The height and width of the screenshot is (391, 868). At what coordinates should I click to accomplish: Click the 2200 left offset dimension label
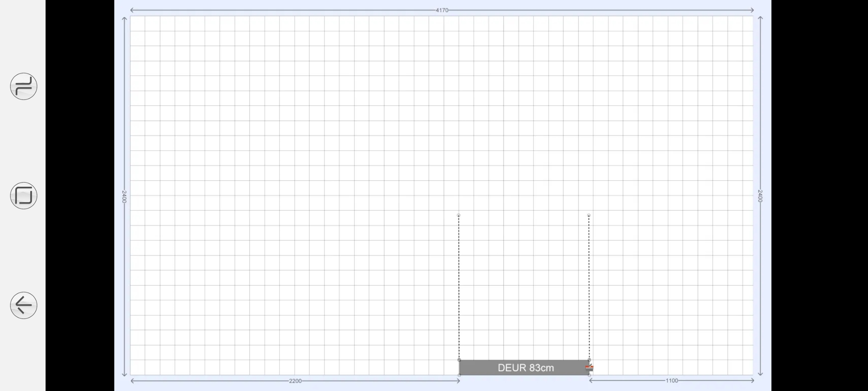pos(295,381)
